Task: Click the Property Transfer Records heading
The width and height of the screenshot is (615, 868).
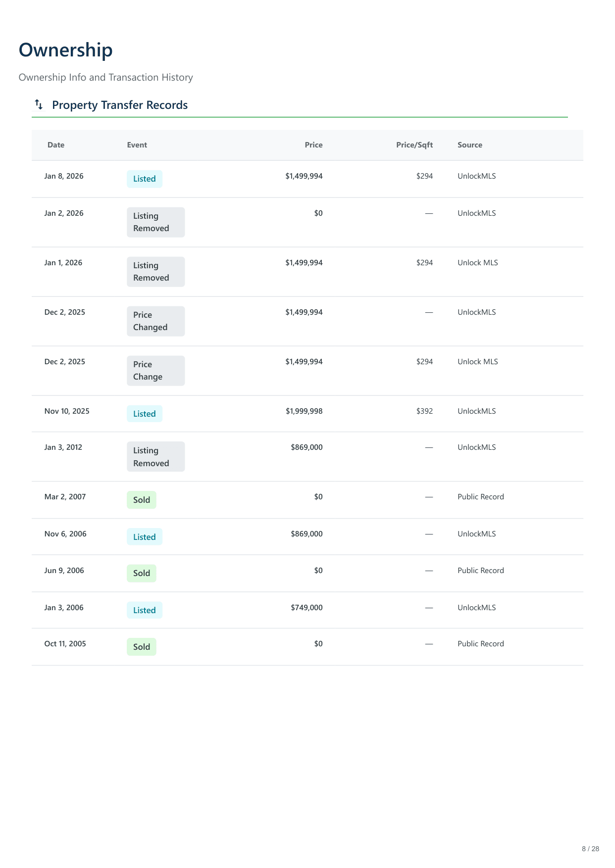Action: click(119, 105)
